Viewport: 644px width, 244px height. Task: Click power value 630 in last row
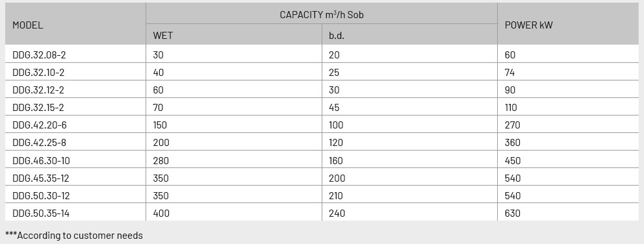(513, 213)
